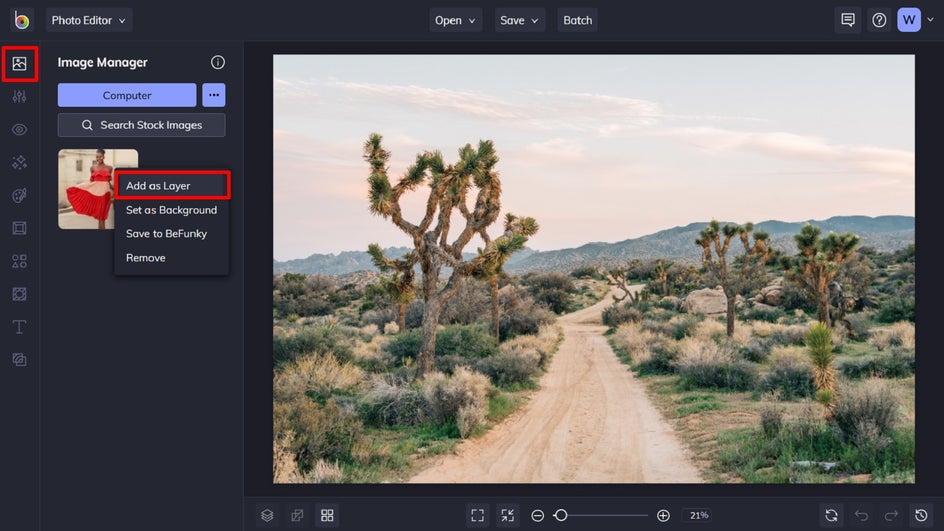This screenshot has width=944, height=531.
Task: Click the flatten layers icon
Action: (x=297, y=515)
